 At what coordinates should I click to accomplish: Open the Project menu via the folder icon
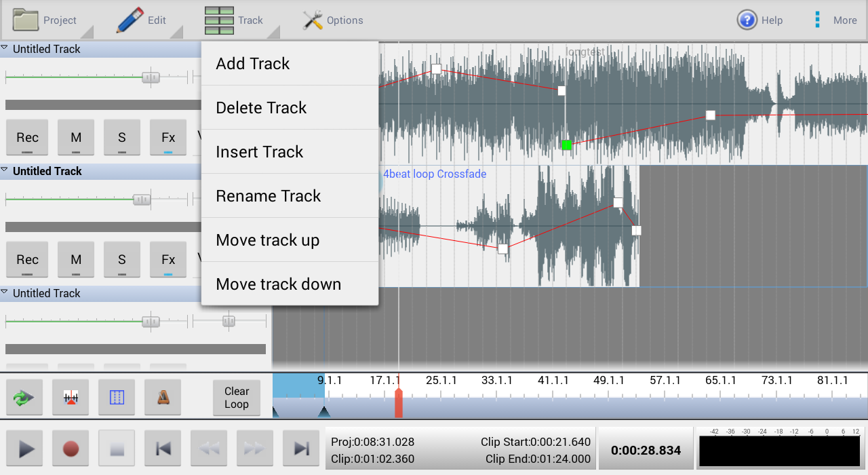[26, 19]
